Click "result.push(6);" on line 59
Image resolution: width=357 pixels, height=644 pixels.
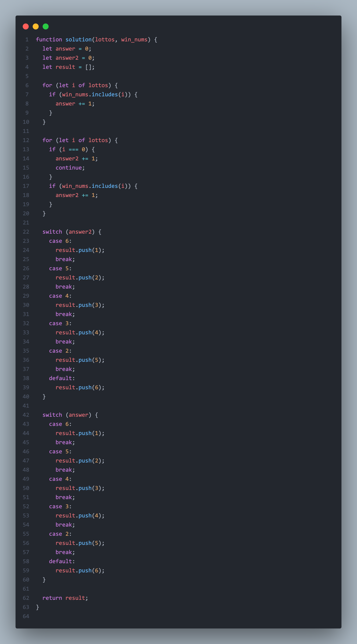(80, 571)
